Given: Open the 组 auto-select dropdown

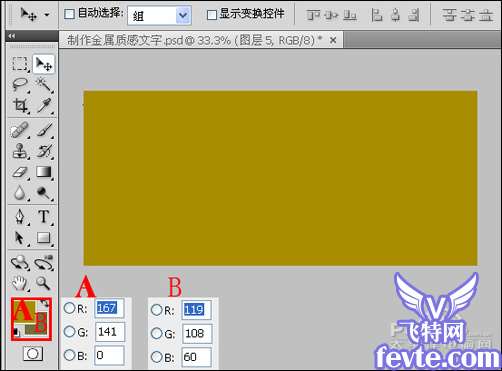Looking at the screenshot, I should 183,15.
